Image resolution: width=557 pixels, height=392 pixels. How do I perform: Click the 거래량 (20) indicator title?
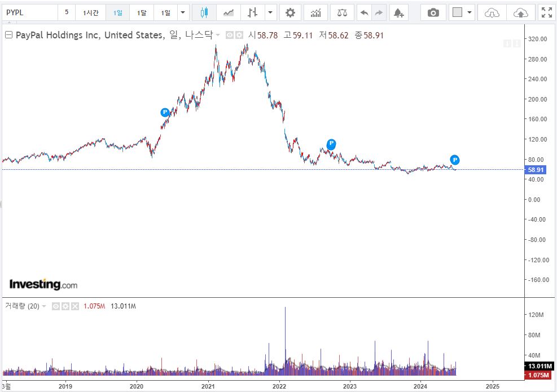(x=22, y=306)
